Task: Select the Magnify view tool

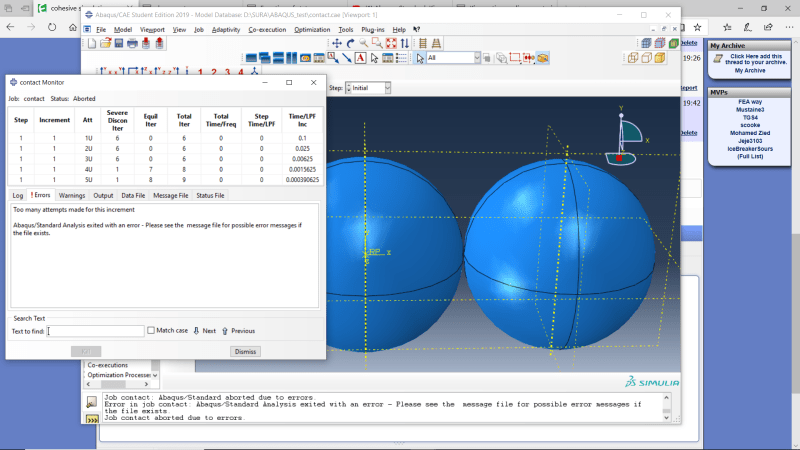Action: (x=364, y=43)
